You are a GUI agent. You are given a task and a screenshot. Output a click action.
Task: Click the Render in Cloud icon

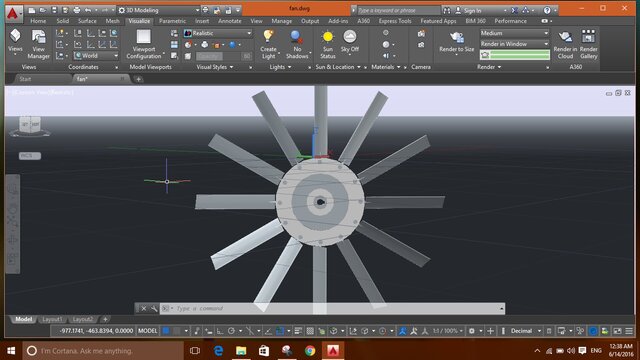point(565,44)
